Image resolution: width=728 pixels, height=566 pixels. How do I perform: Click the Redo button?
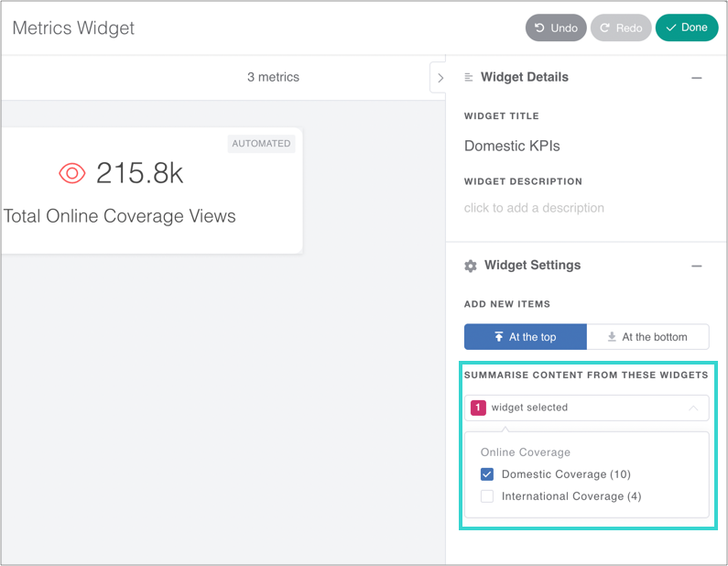pos(620,27)
